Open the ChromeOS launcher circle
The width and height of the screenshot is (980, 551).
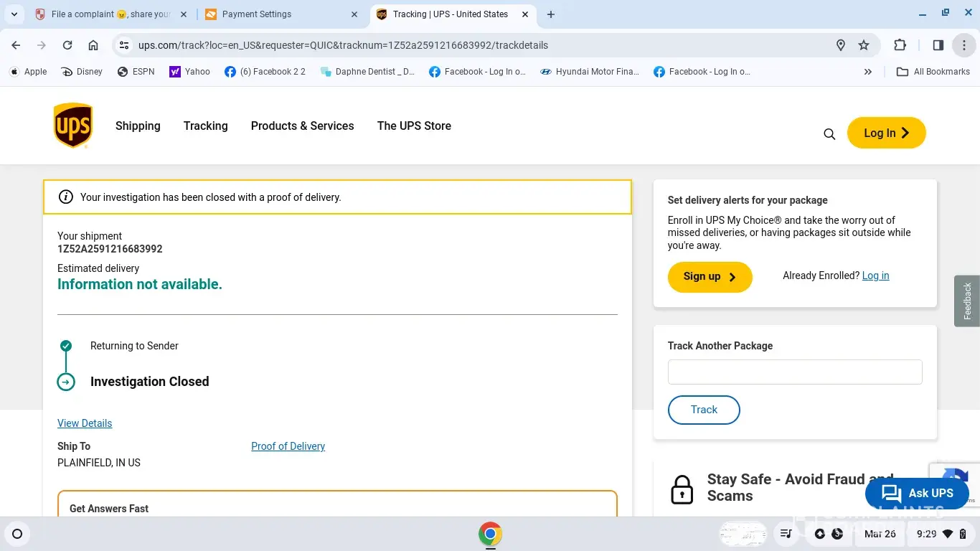(17, 534)
